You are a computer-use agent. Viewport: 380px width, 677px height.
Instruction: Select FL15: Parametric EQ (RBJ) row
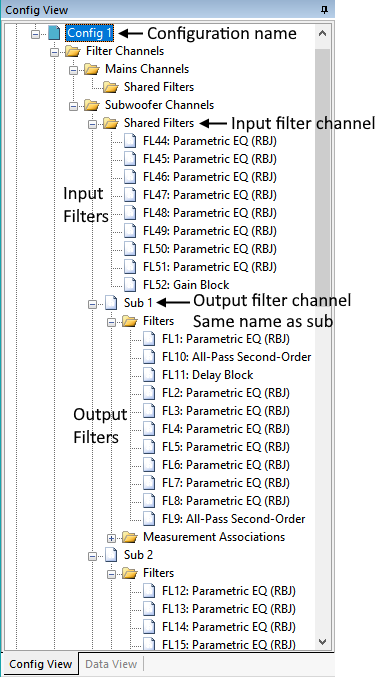click(x=228, y=644)
